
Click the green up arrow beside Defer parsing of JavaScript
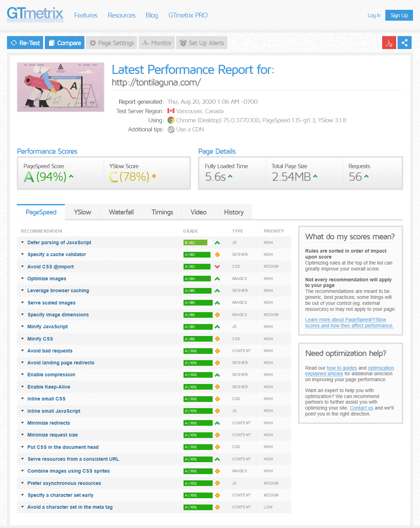217,242
